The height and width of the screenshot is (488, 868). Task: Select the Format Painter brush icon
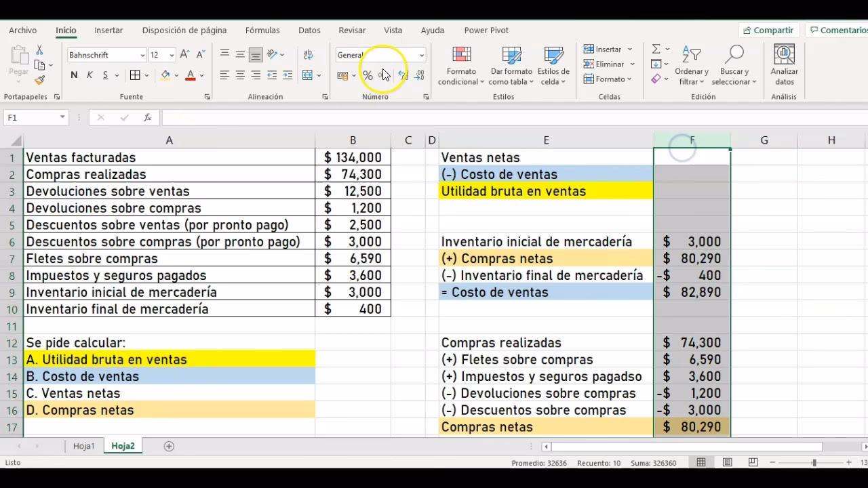click(39, 80)
